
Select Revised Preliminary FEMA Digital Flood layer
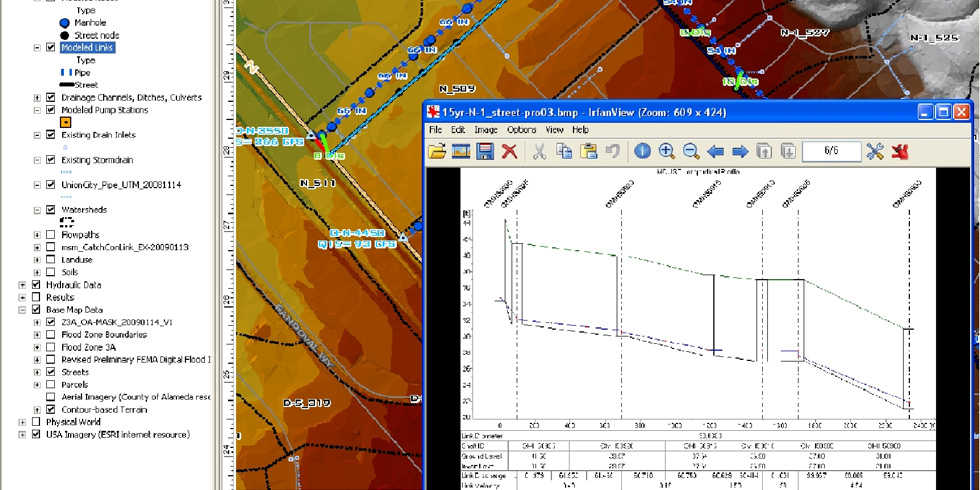pyautogui.click(x=136, y=359)
